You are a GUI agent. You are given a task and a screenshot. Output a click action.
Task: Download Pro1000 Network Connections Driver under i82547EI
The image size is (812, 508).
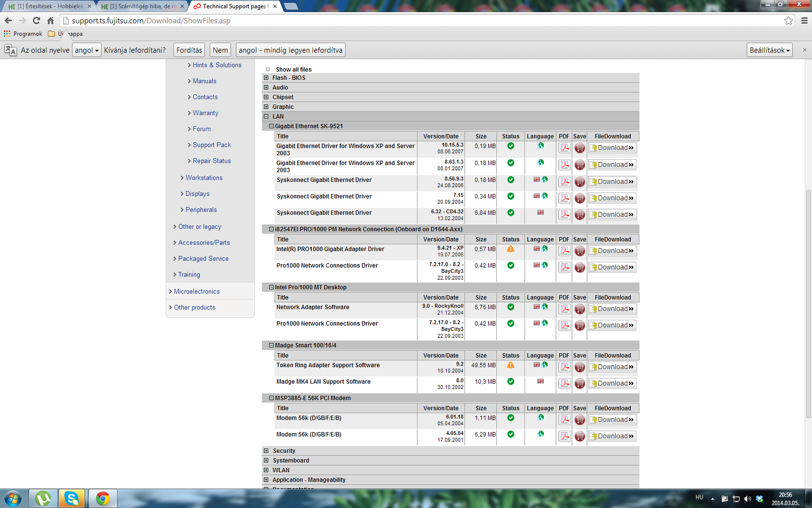click(612, 267)
